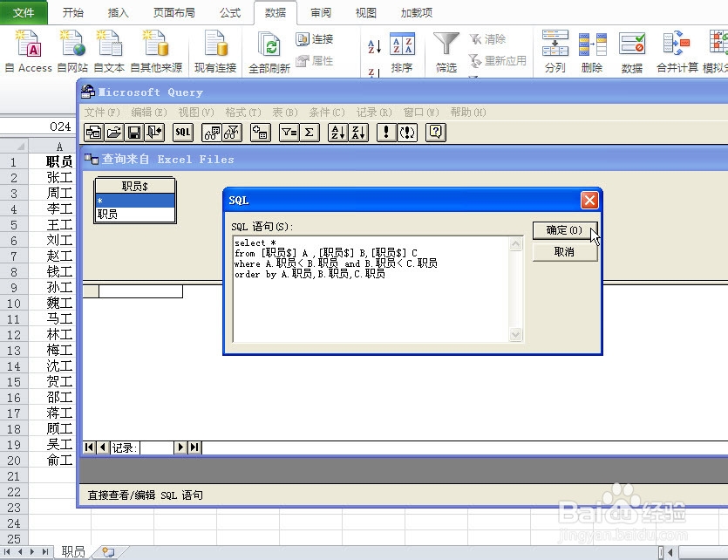Click the Properties (属性) button
Screen dimensions: 728x560
pyautogui.click(x=315, y=61)
